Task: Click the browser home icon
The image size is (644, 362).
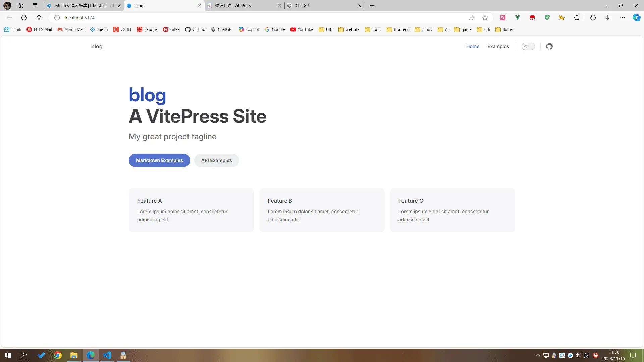Action: point(39,18)
